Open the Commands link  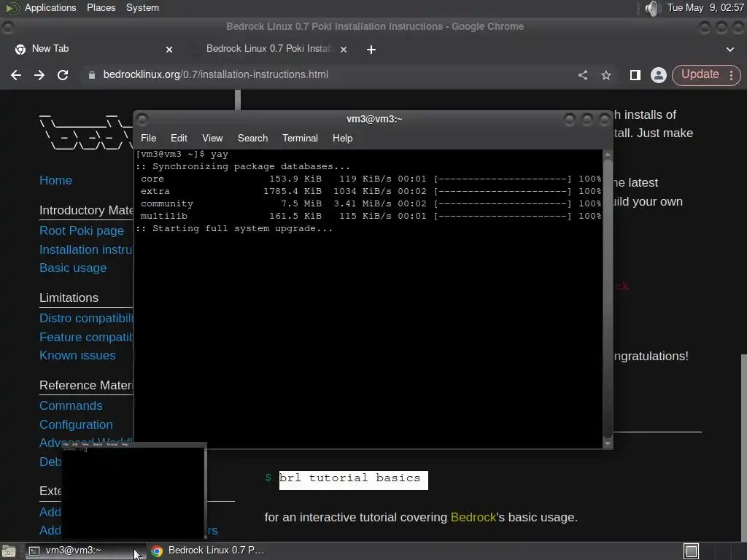pyautogui.click(x=71, y=405)
